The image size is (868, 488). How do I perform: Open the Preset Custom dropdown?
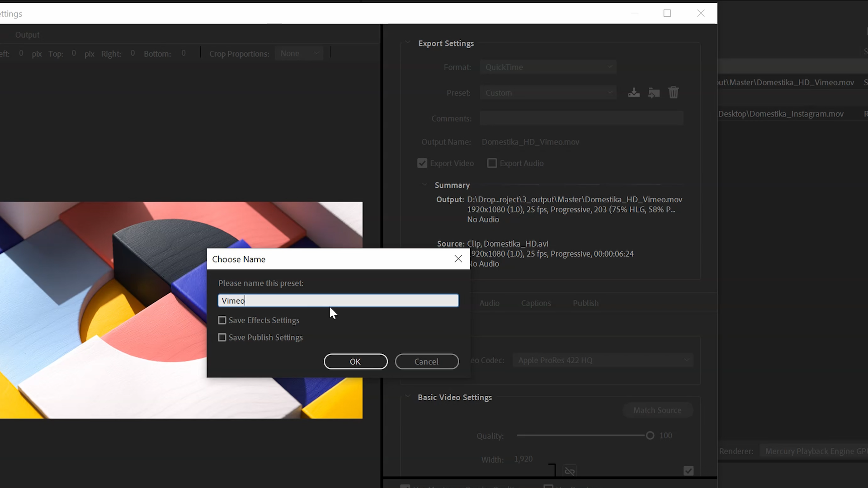[x=548, y=93]
